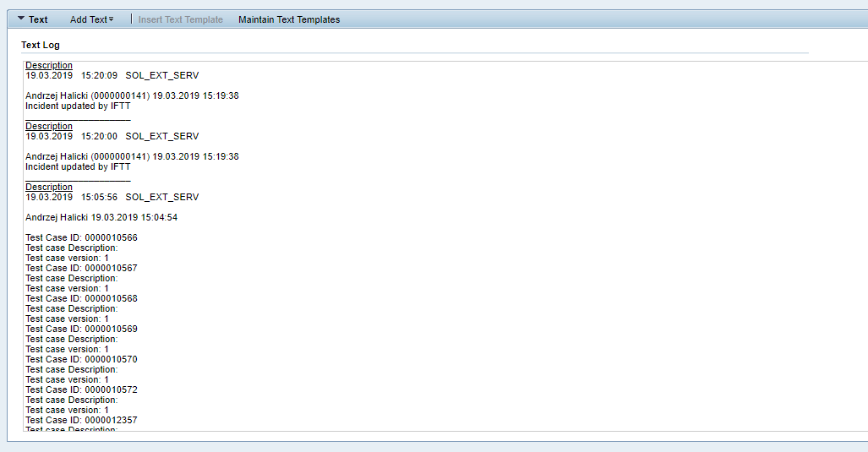This screenshot has height=452, width=868.
Task: Click Test Case ID: 0000010572
Action: [x=81, y=390]
